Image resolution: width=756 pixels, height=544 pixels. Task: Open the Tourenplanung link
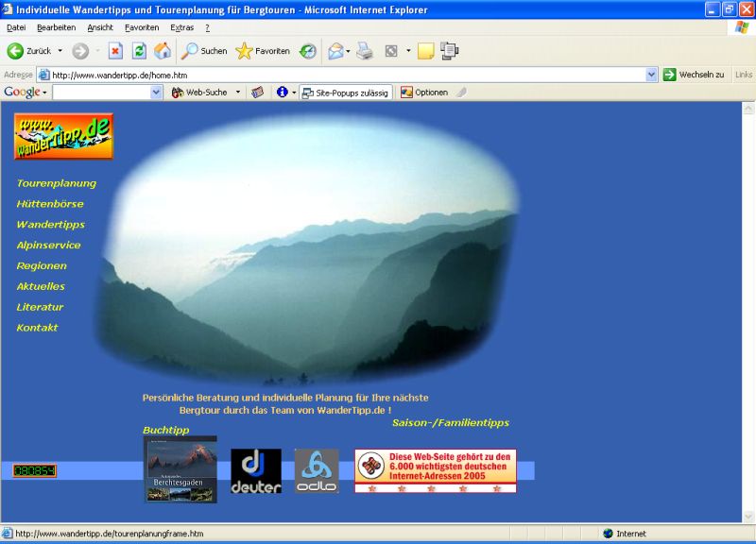pyautogui.click(x=56, y=183)
